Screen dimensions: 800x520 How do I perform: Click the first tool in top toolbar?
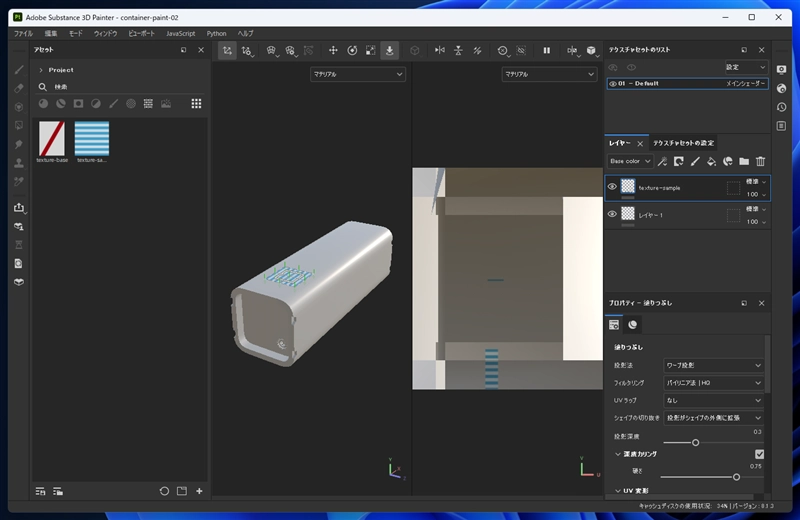point(227,50)
